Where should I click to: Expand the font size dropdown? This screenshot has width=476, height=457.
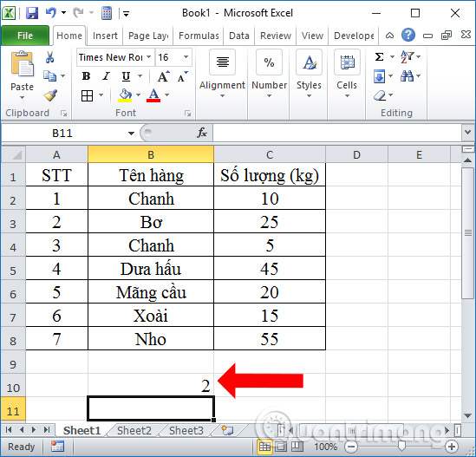click(186, 57)
